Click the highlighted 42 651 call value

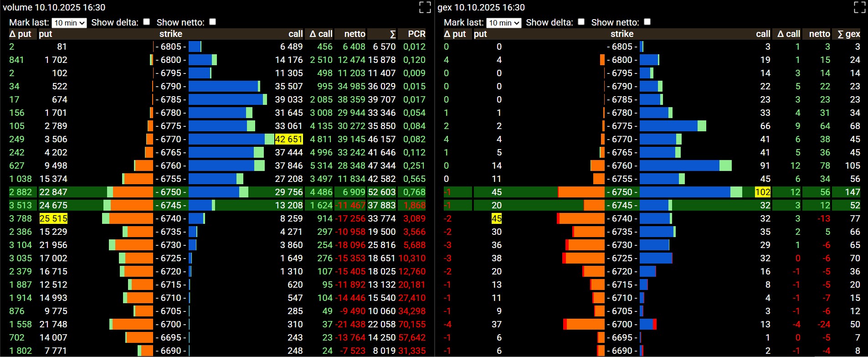pyautogui.click(x=289, y=139)
